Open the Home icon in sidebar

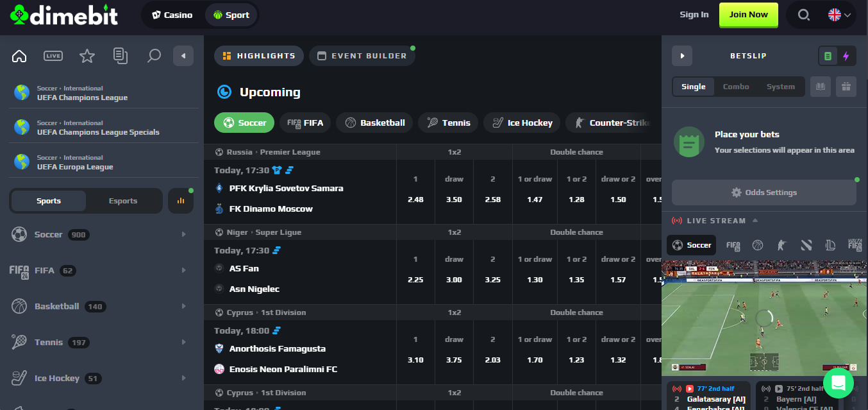tap(19, 56)
